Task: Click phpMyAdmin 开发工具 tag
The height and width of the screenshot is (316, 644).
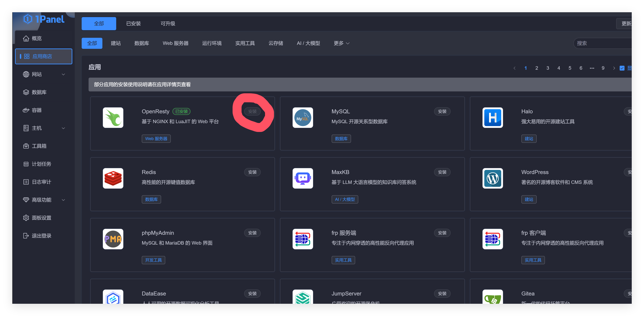Action: [153, 260]
